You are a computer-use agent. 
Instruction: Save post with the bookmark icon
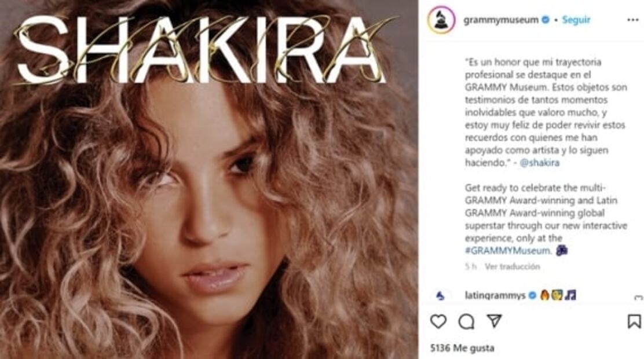(x=634, y=321)
